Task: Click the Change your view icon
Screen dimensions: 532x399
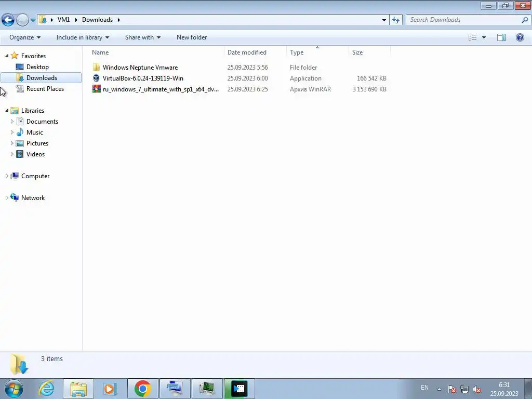Action: [473, 37]
